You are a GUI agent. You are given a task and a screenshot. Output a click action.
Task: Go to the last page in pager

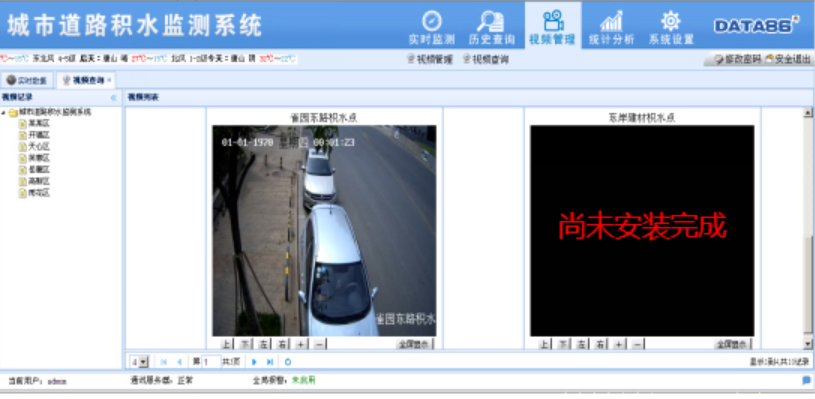pos(270,362)
